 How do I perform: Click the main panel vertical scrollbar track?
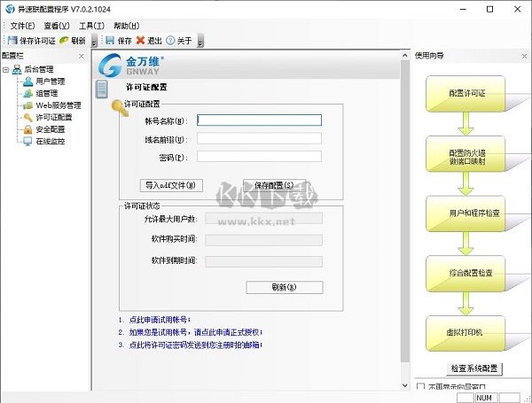click(x=404, y=221)
